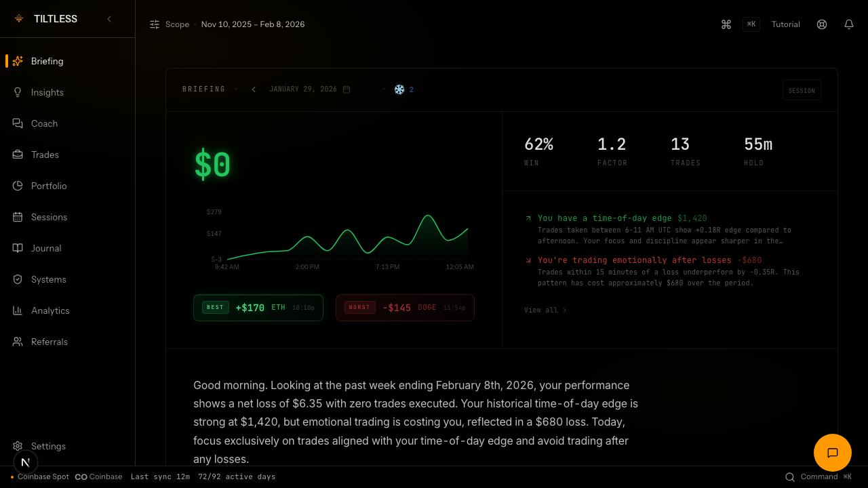Open the Journal book icon
Image resolution: width=868 pixels, height=488 pixels.
16,248
